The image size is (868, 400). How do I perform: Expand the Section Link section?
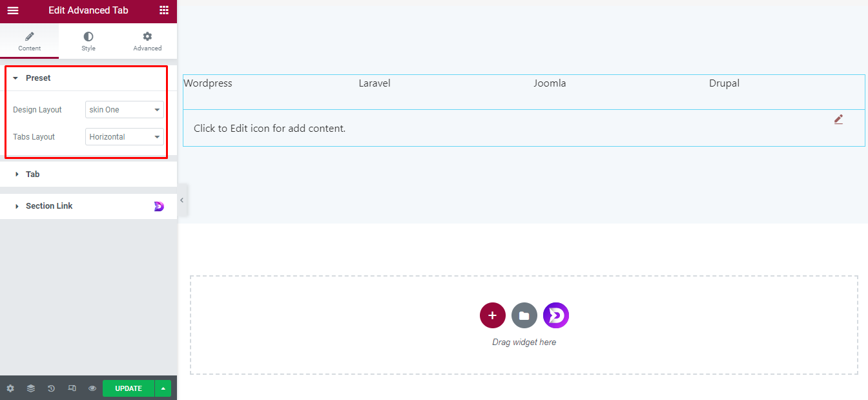coord(88,206)
